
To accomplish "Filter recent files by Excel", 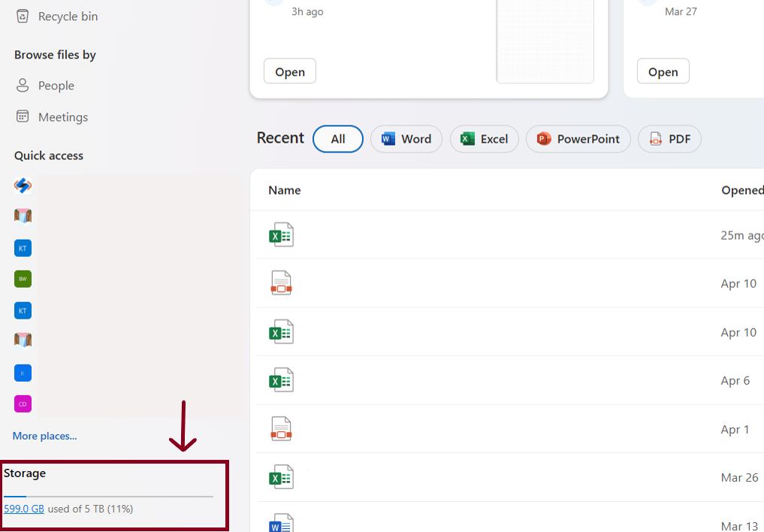I will point(485,139).
